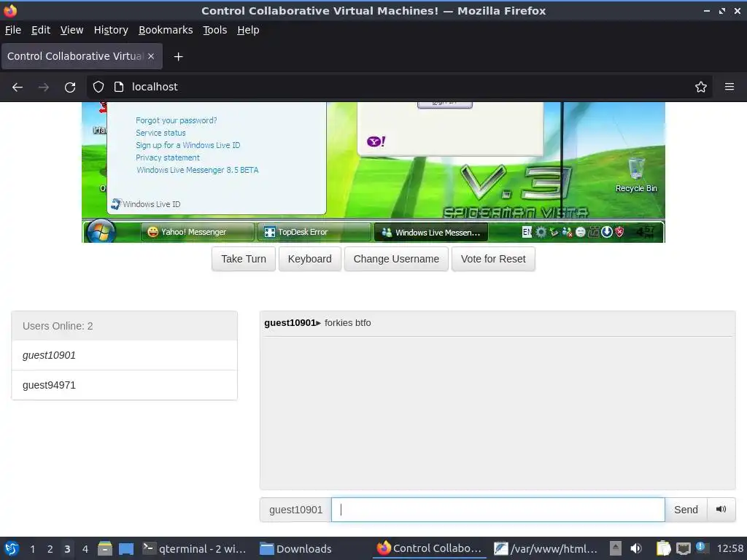This screenshot has width=747, height=560.
Task: Open the Help menu
Action: pyautogui.click(x=248, y=30)
